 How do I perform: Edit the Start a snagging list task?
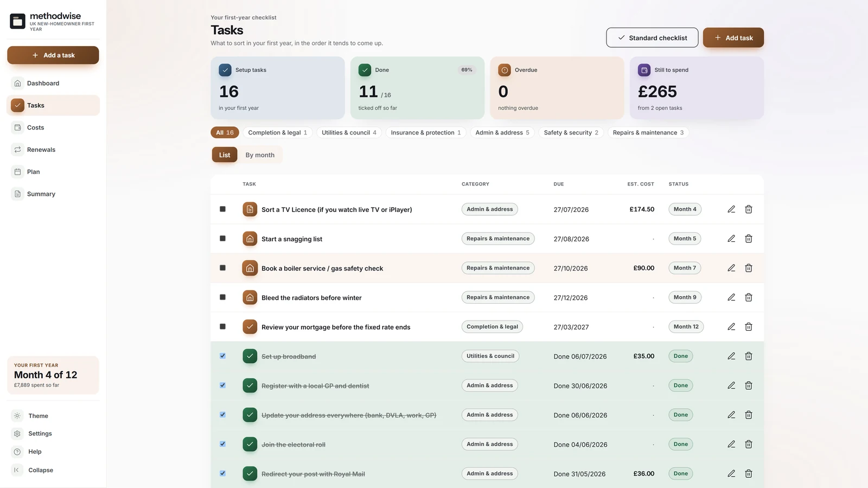pyautogui.click(x=731, y=239)
